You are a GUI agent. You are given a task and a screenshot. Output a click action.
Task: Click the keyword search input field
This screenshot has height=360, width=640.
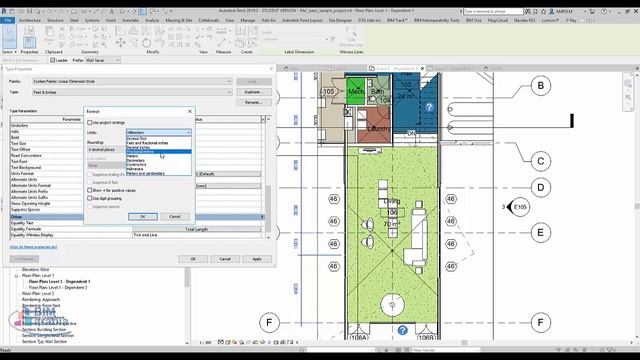pos(493,11)
